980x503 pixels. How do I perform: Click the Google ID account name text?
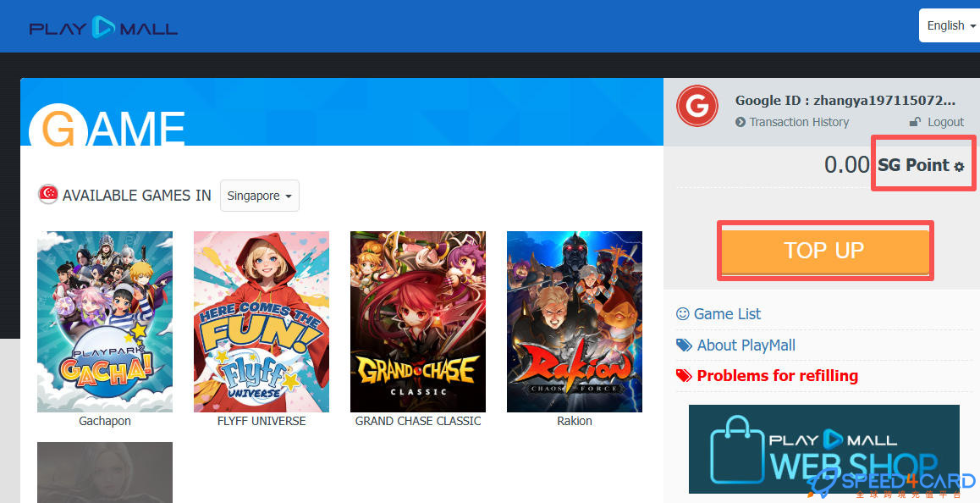[x=845, y=100]
